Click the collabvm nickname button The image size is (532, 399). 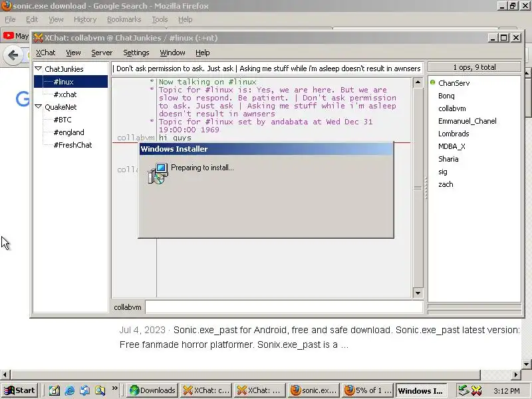[128, 307]
